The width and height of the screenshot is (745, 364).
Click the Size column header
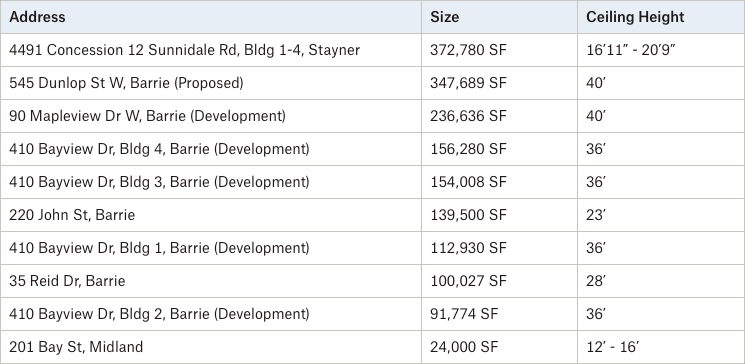tap(445, 17)
